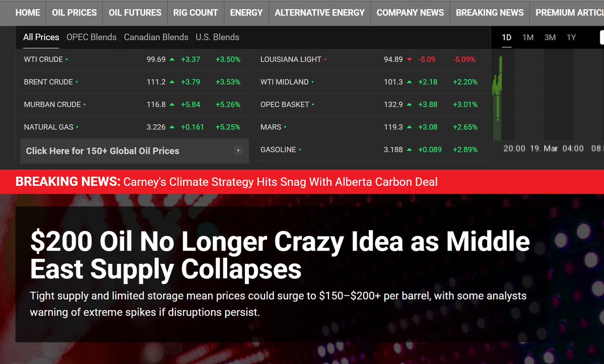Click NATURAL GAS price 3.226
The image size is (604, 364).
click(x=156, y=127)
